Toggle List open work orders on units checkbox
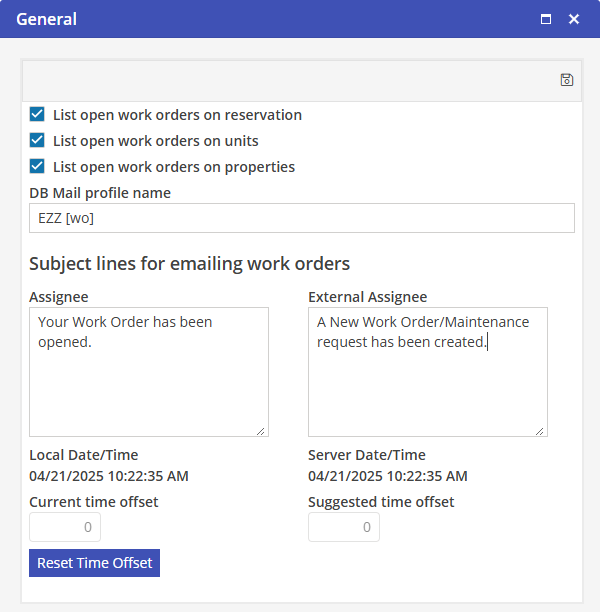600x612 pixels. pyautogui.click(x=37, y=140)
